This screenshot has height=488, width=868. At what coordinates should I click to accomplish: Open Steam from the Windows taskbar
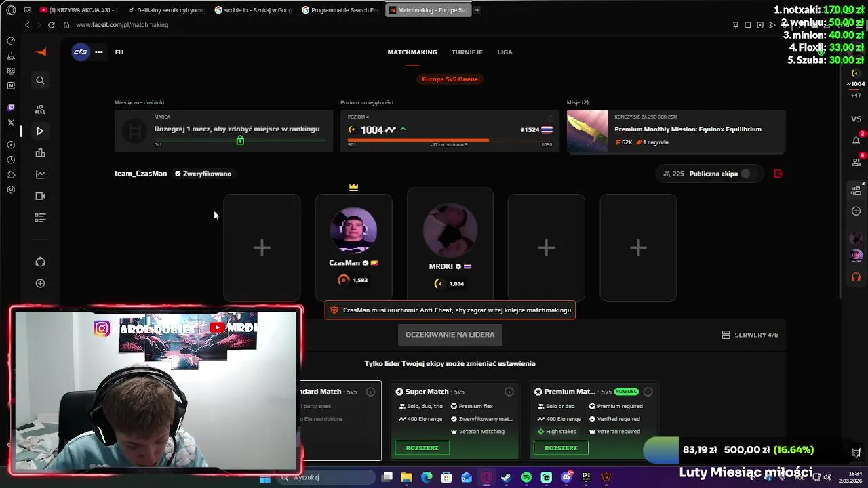507,477
